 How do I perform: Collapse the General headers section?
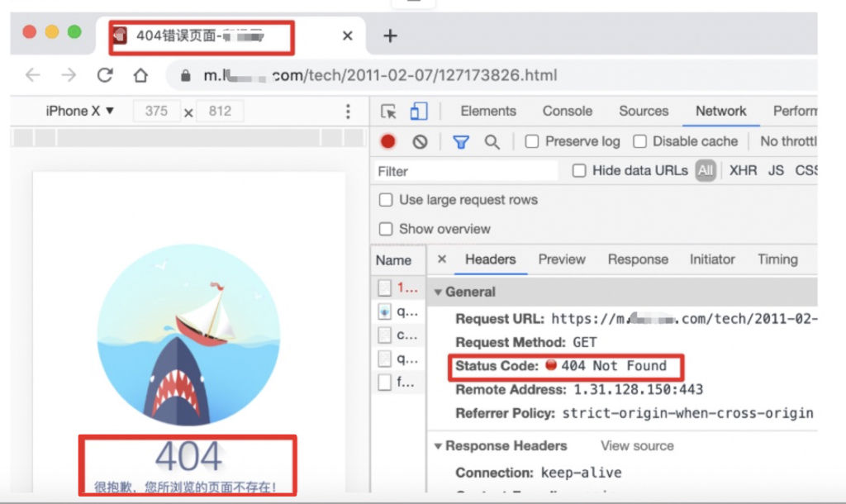click(x=439, y=292)
